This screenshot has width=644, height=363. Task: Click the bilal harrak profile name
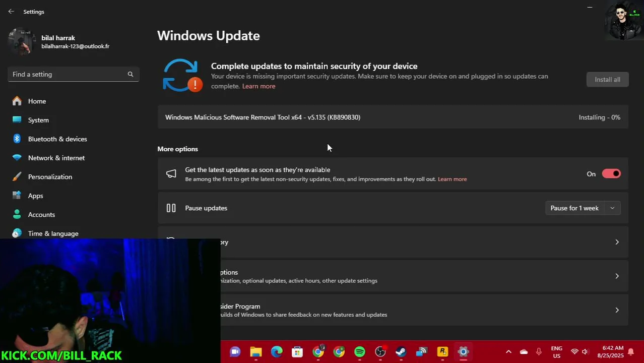pos(58,38)
